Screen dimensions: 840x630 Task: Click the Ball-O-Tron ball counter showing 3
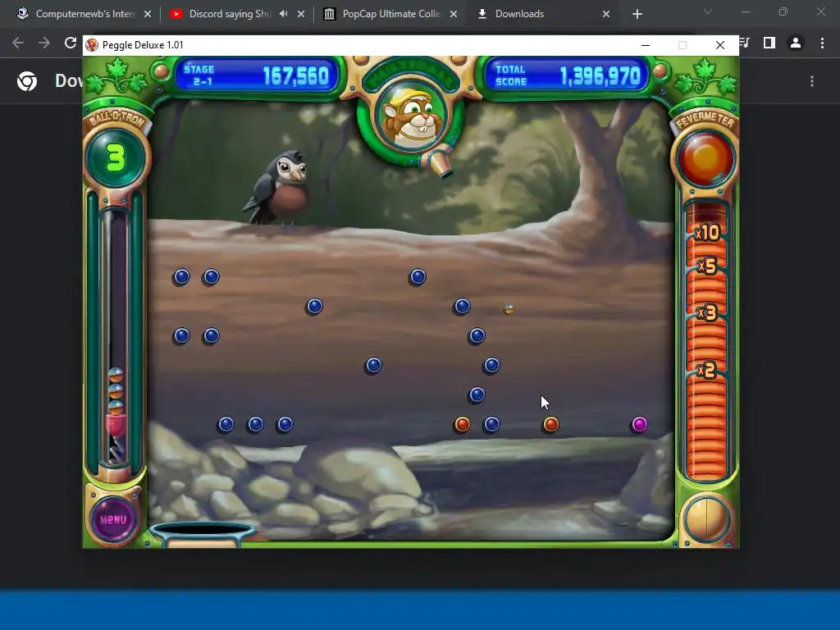click(x=115, y=158)
